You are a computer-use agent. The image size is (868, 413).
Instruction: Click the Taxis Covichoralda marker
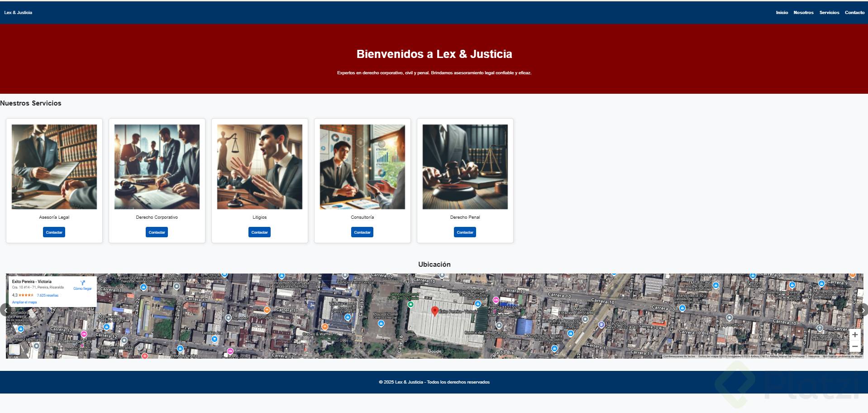(124, 341)
